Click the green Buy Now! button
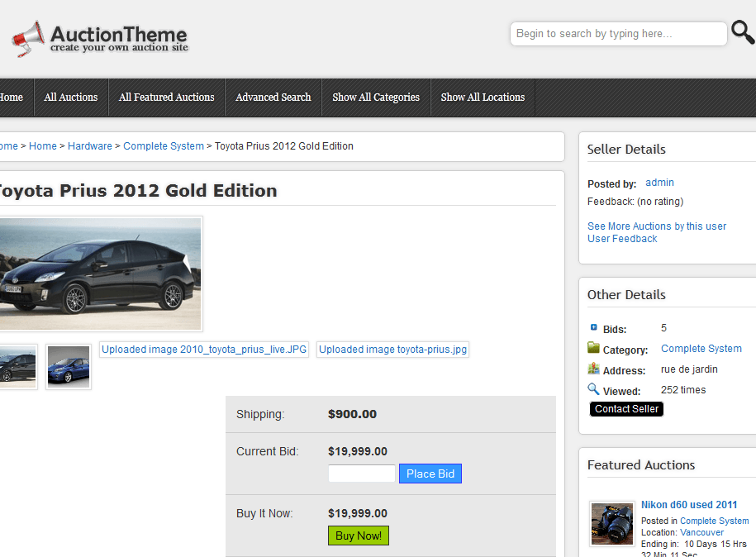 point(359,536)
